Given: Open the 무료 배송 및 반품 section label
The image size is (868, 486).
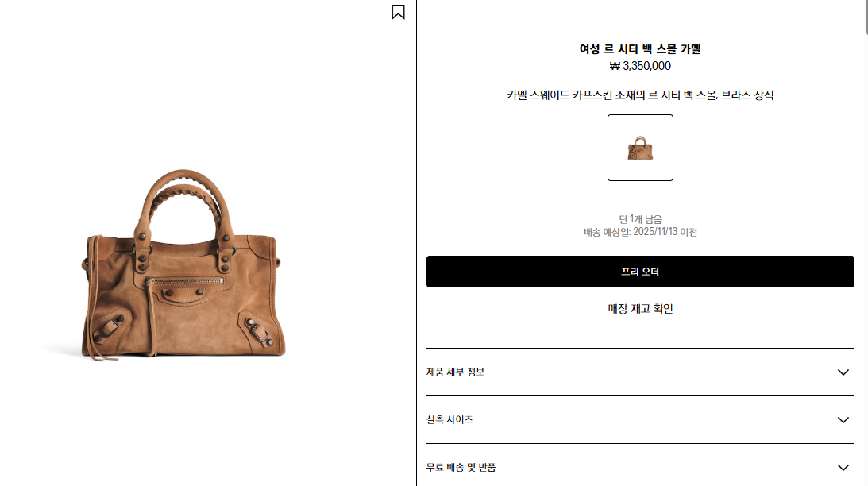Looking at the screenshot, I should coord(461,467).
